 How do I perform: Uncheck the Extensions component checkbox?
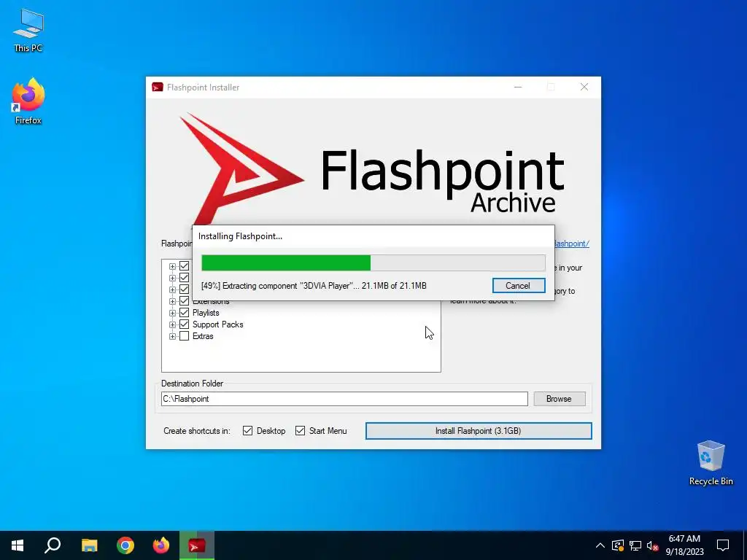click(184, 301)
